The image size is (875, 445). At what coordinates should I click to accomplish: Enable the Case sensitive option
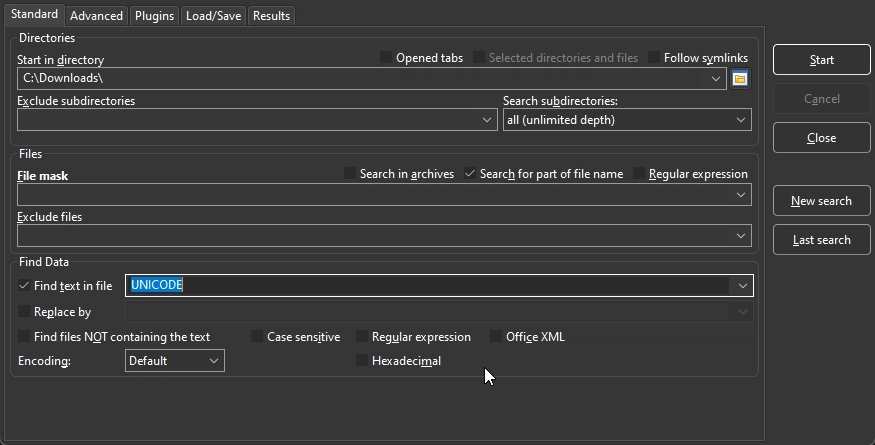coord(257,337)
